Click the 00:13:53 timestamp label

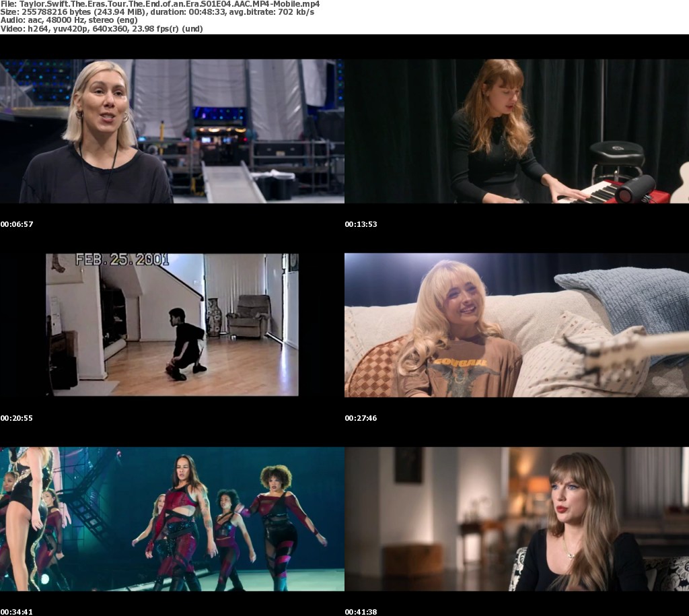click(361, 224)
